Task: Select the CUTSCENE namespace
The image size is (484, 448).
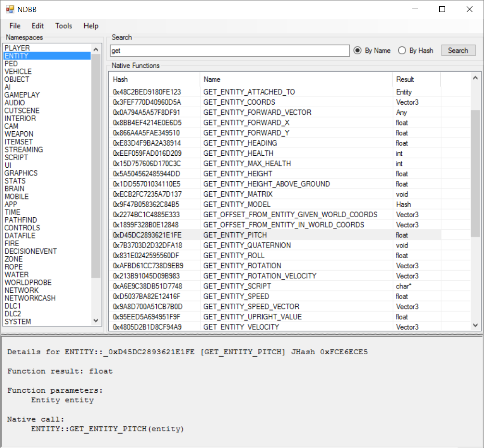Action: tap(47, 111)
